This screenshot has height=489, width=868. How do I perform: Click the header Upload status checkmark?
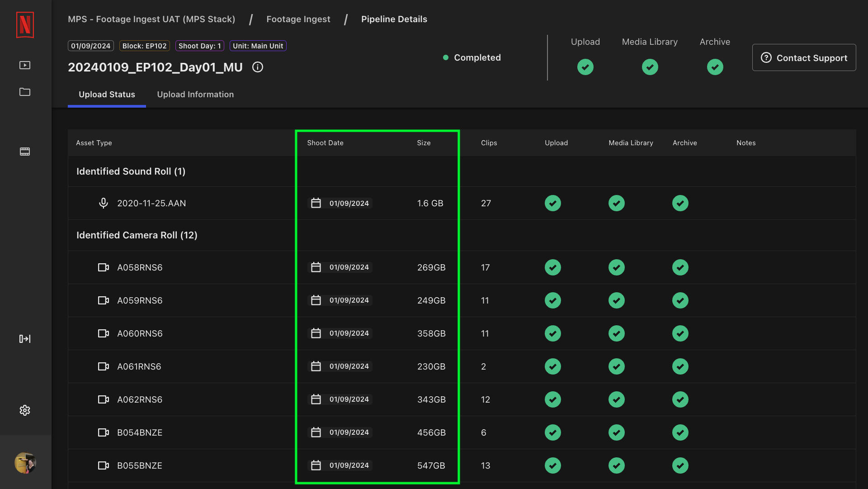[x=585, y=67]
